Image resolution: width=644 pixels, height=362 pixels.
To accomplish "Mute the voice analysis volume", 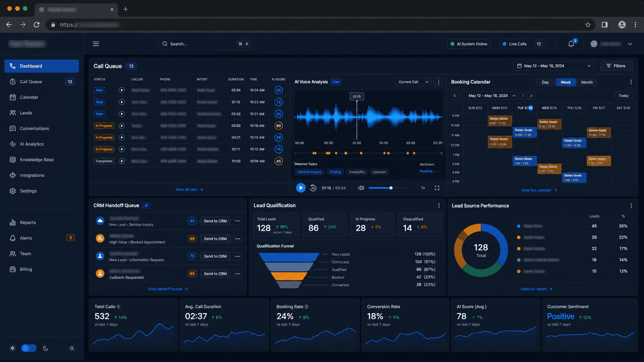I will click(x=361, y=188).
